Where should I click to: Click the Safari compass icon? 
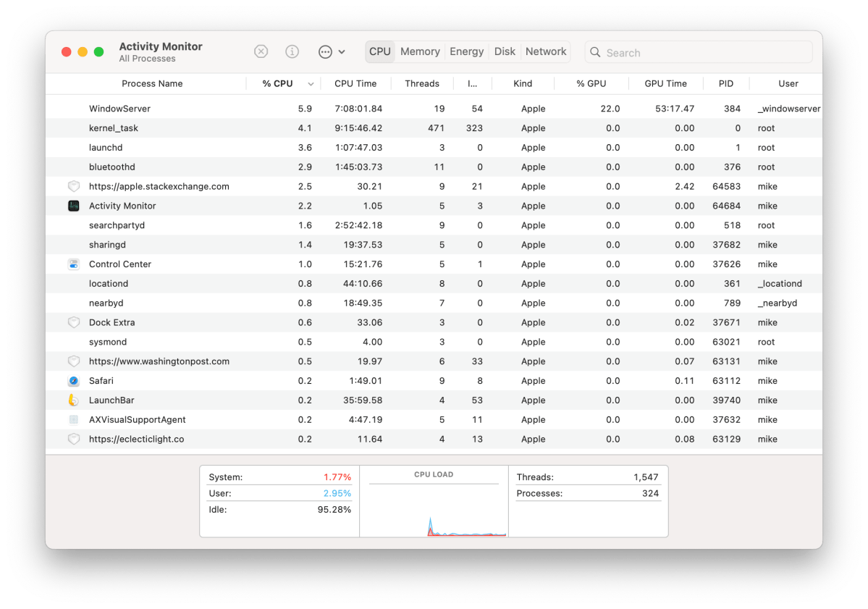coord(73,381)
